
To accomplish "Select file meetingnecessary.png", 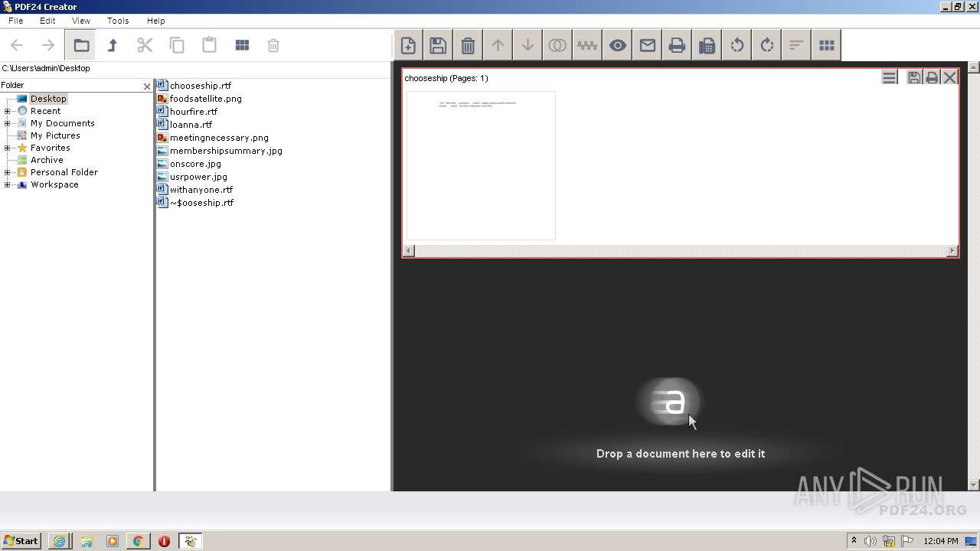I will [218, 138].
